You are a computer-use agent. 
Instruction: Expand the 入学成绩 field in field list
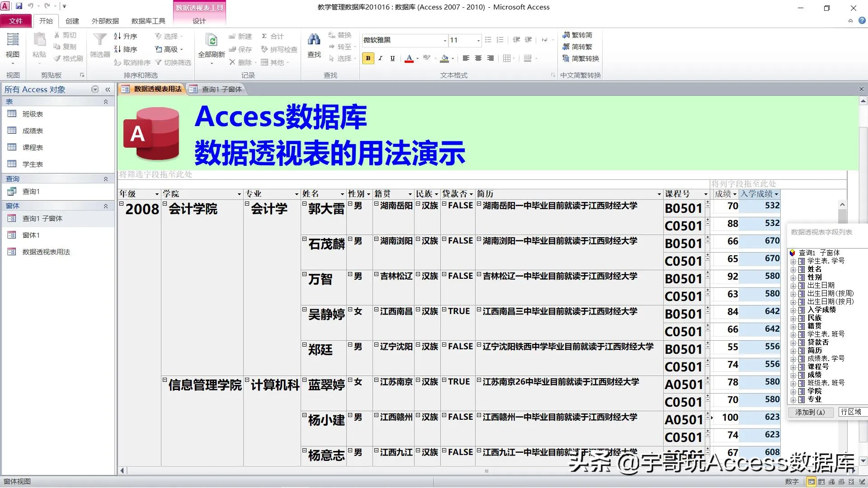(x=793, y=310)
